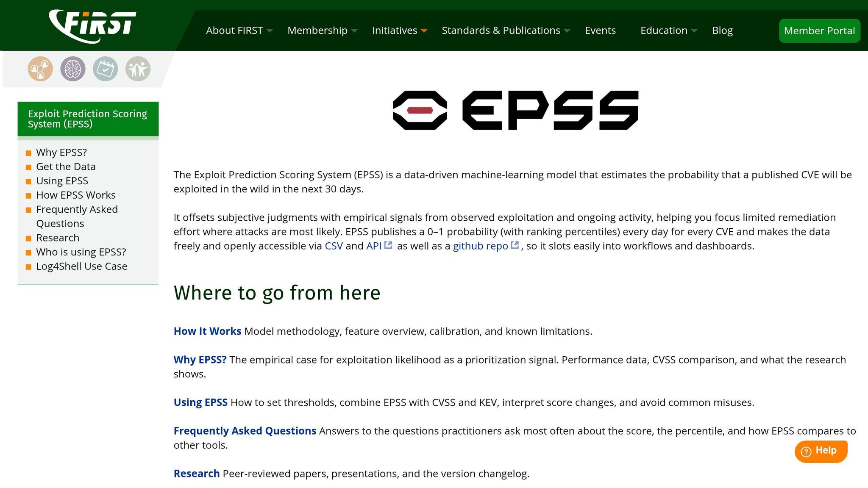Open Frequently Asked Questions in the sidebar
Screen dimensions: 868x488
77,216
